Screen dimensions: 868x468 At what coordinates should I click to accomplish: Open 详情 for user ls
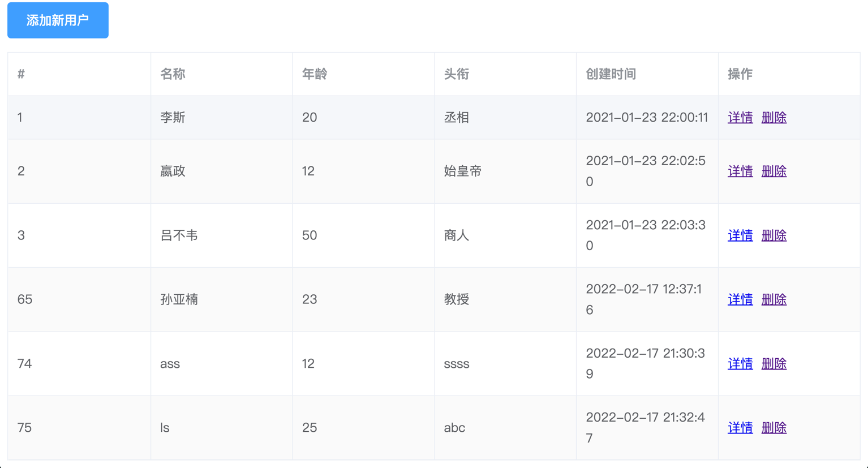[740, 428]
